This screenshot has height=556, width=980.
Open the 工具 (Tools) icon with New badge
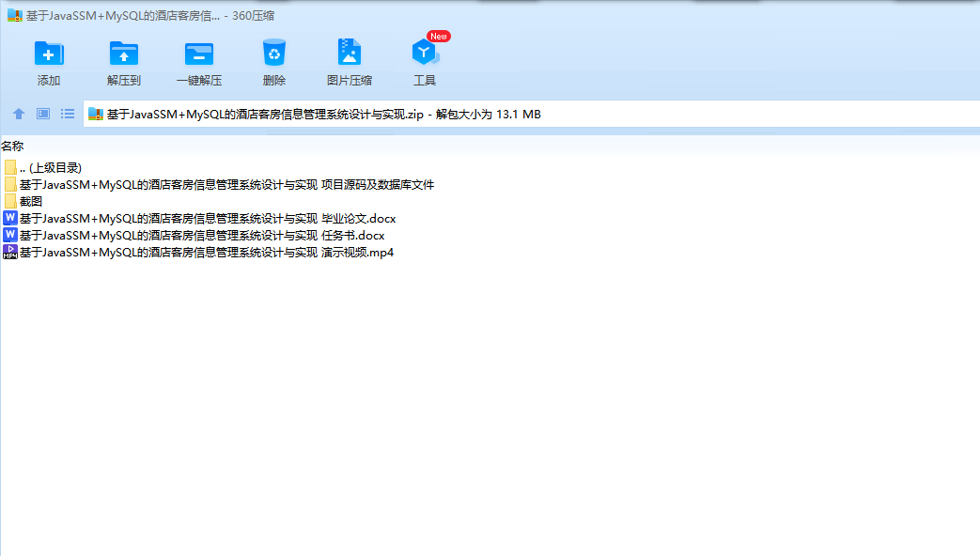426,53
